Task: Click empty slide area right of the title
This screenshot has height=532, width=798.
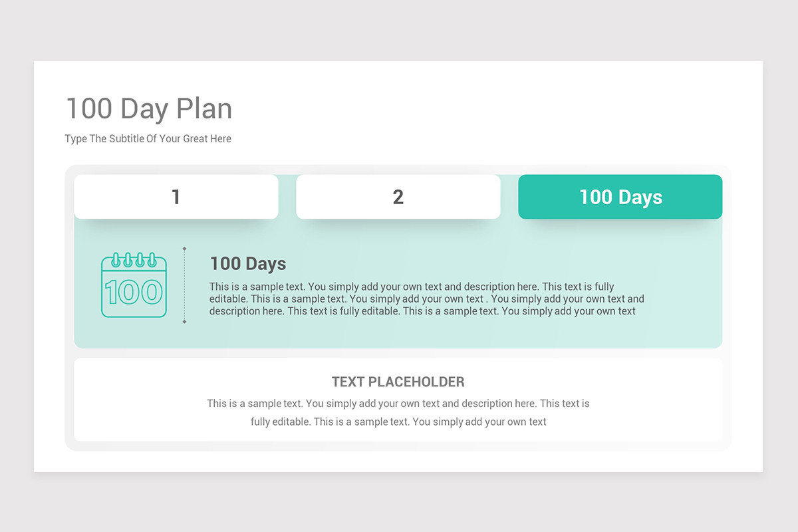Action: (499, 108)
